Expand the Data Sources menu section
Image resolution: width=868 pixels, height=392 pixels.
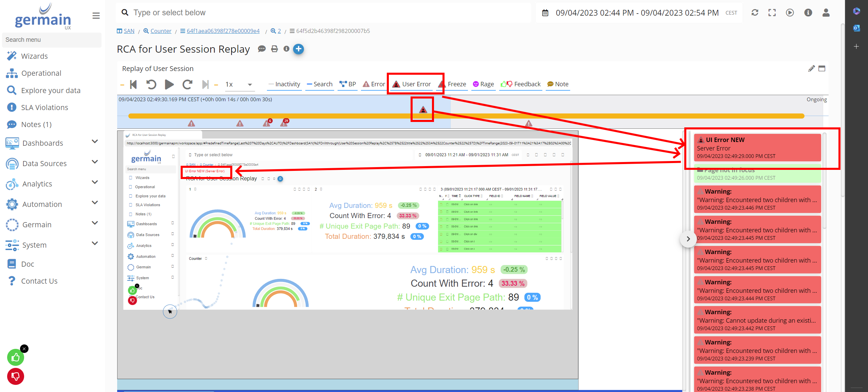(x=95, y=162)
